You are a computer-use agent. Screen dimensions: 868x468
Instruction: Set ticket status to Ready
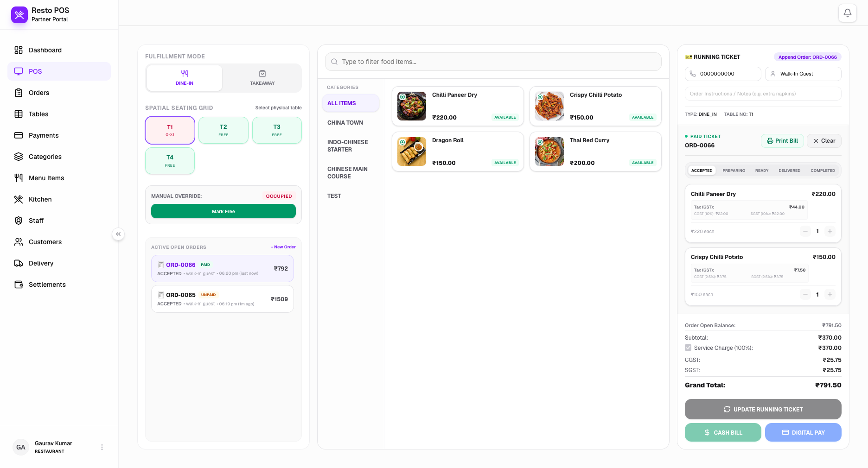(x=762, y=171)
